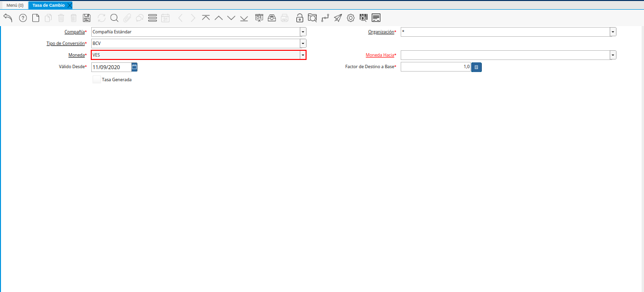Jump to the last record icon
The height and width of the screenshot is (292, 644).
click(x=244, y=18)
